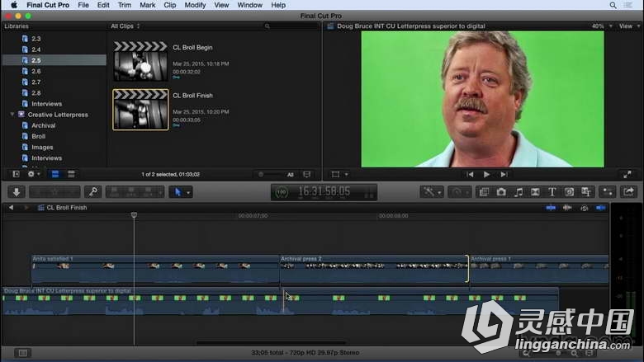Switch browser to filmstrip view

pos(55,174)
